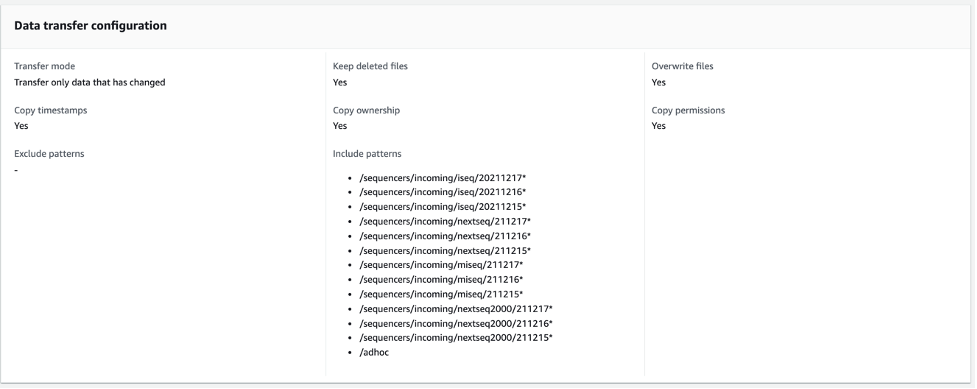Select pattern /sequencers/incoming/nextseq/211216*
Viewport: 977px width, 389px height.
point(445,236)
